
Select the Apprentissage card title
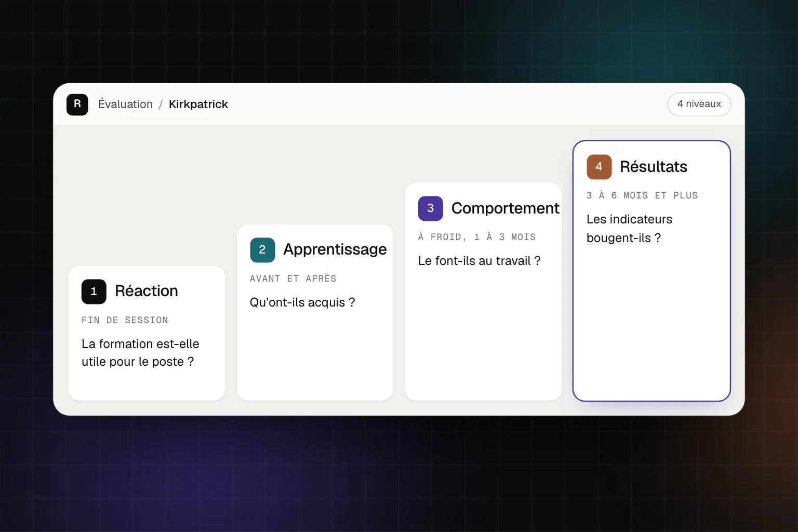coord(335,249)
